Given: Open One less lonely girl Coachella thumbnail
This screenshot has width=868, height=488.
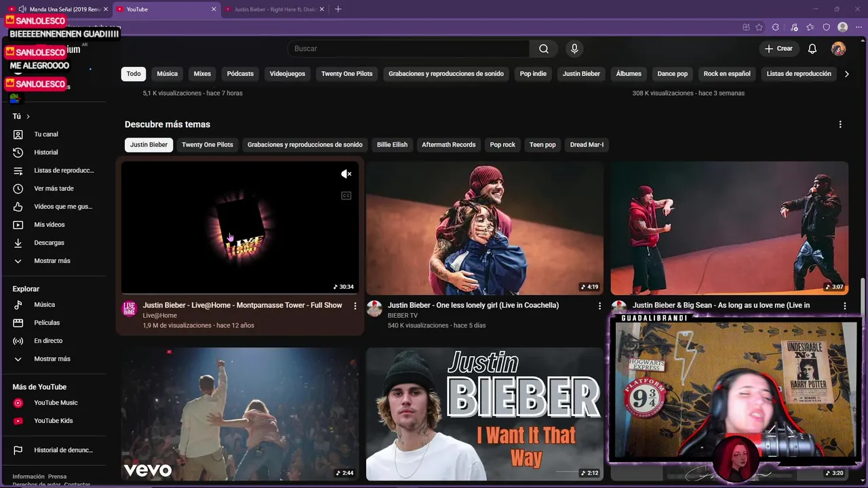Looking at the screenshot, I should (x=485, y=228).
